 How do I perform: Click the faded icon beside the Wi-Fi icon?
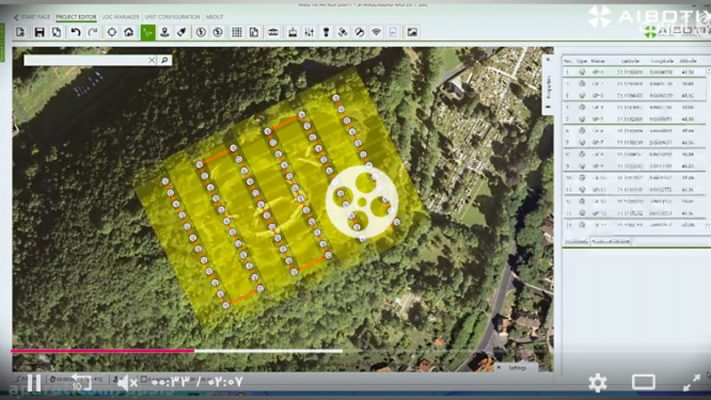[x=393, y=32]
